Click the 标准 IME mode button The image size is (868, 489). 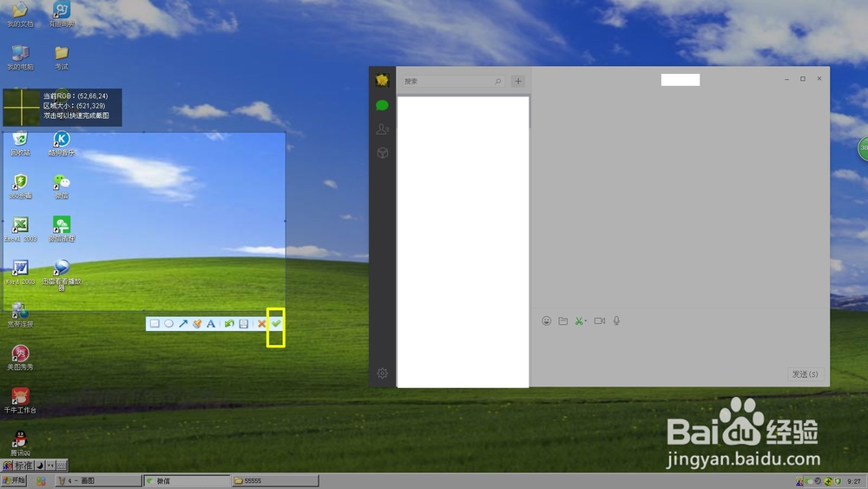(23, 466)
